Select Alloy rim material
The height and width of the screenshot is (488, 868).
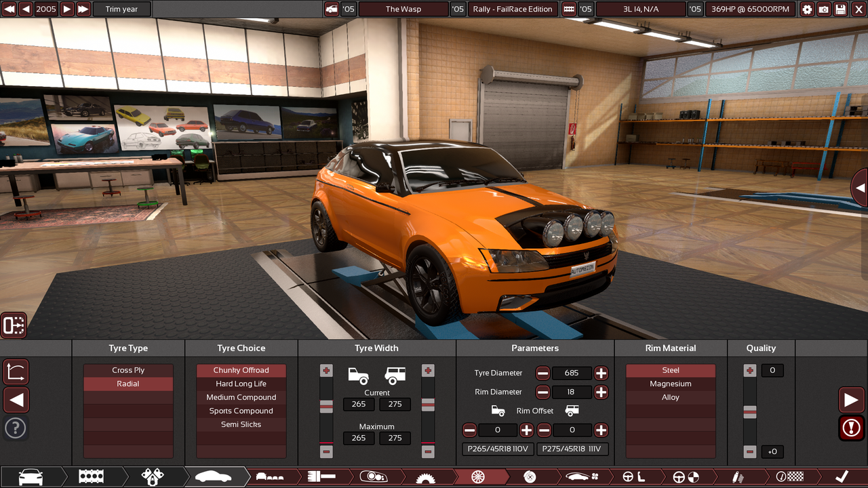coord(671,397)
